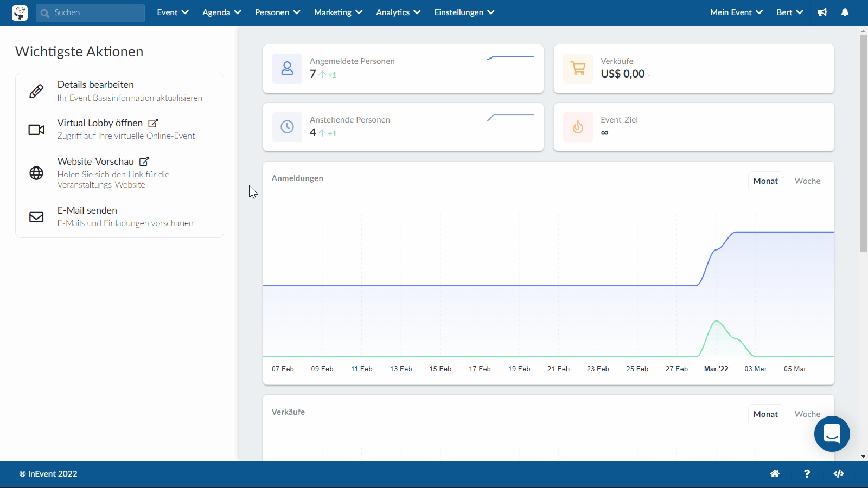
Task: Click the home icon in footer
Action: (x=775, y=474)
